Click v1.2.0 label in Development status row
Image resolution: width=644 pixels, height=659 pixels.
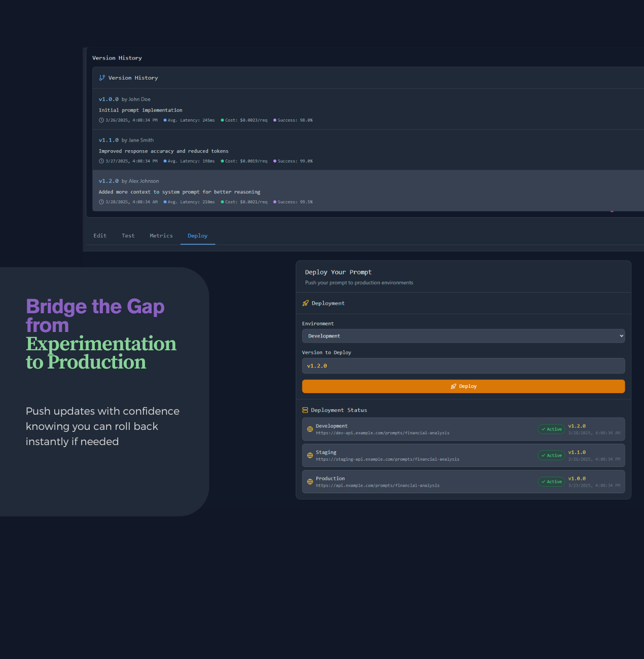coord(577,426)
